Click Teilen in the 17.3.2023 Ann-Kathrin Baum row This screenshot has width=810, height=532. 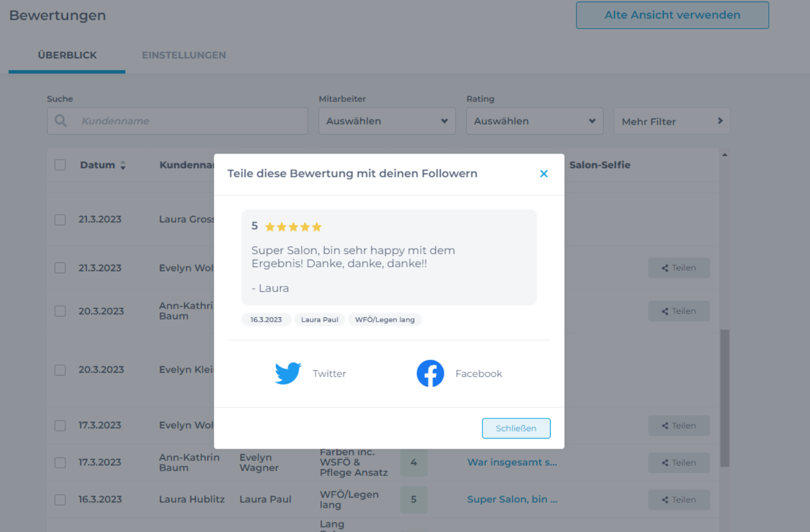679,463
